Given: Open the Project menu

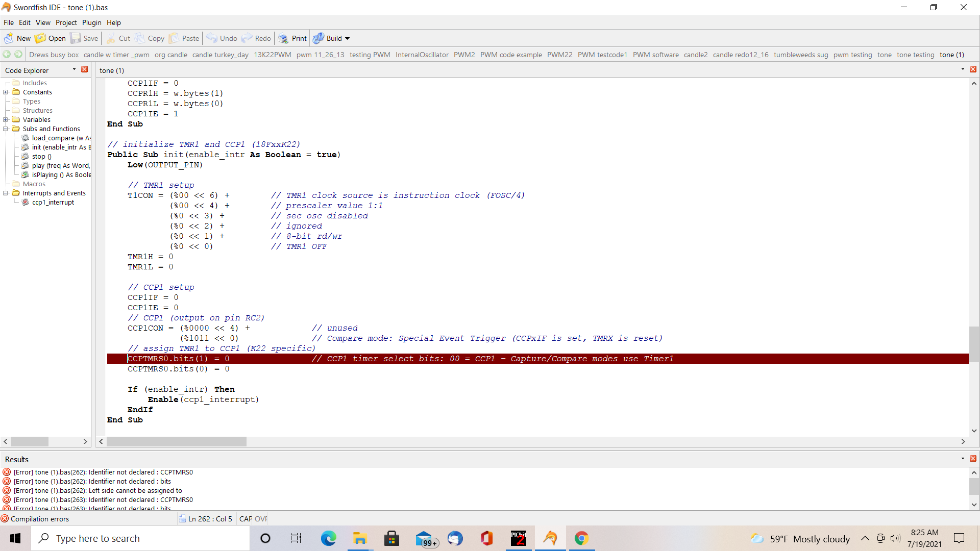Looking at the screenshot, I should (x=66, y=22).
